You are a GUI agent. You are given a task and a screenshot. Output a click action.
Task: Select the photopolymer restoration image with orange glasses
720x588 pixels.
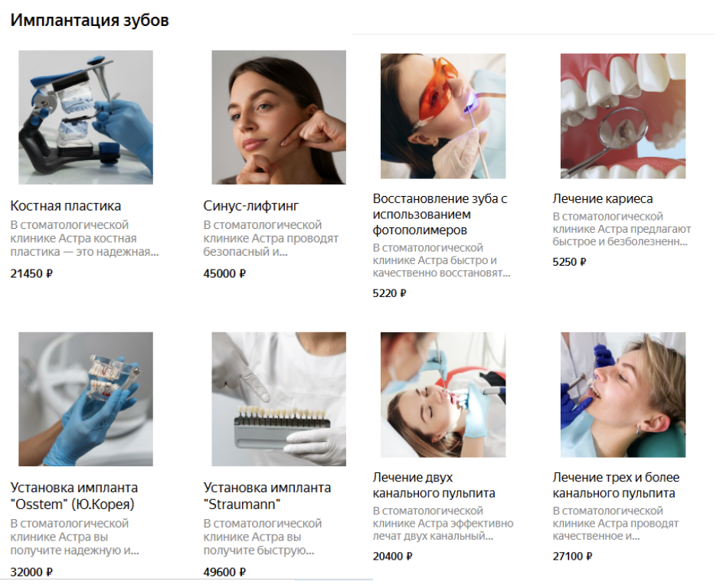(443, 116)
